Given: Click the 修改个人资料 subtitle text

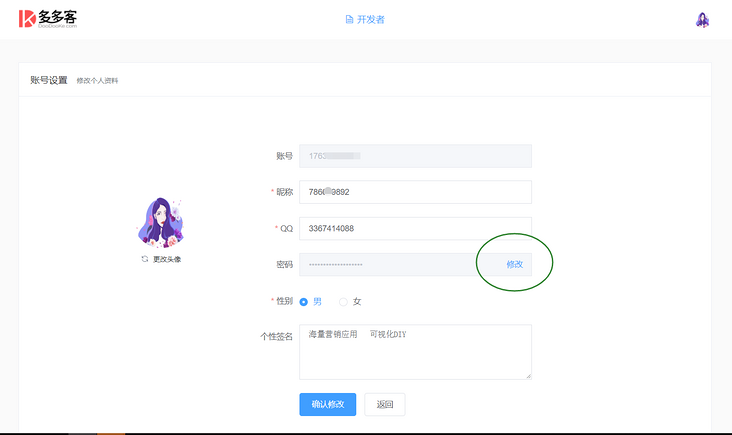Looking at the screenshot, I should [x=97, y=81].
